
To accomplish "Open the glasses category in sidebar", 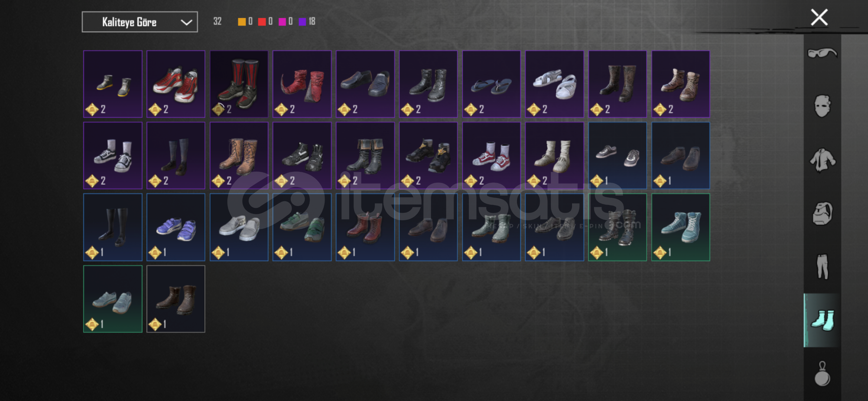I will 822,53.
